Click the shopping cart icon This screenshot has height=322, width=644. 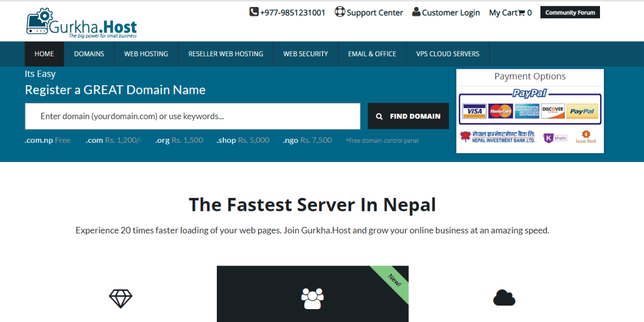[x=521, y=13]
